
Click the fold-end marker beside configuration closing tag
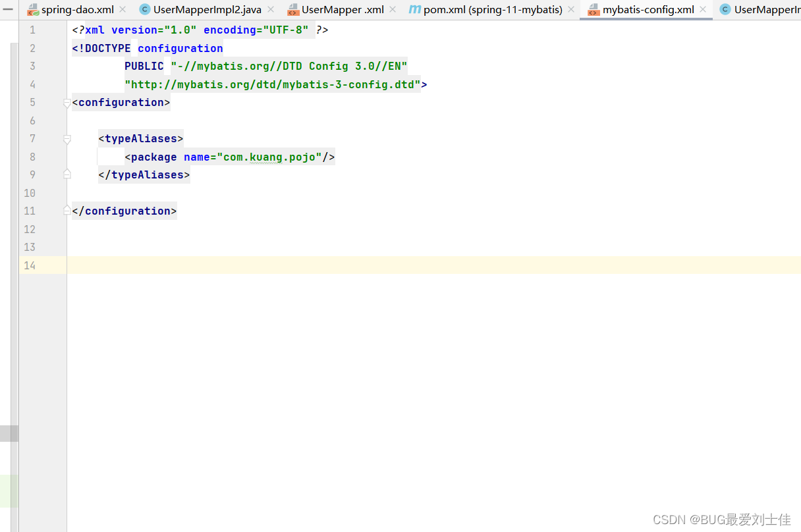click(67, 210)
